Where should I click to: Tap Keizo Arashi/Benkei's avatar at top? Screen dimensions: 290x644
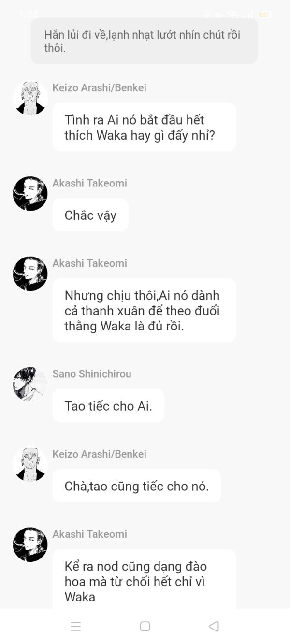pos(30,98)
